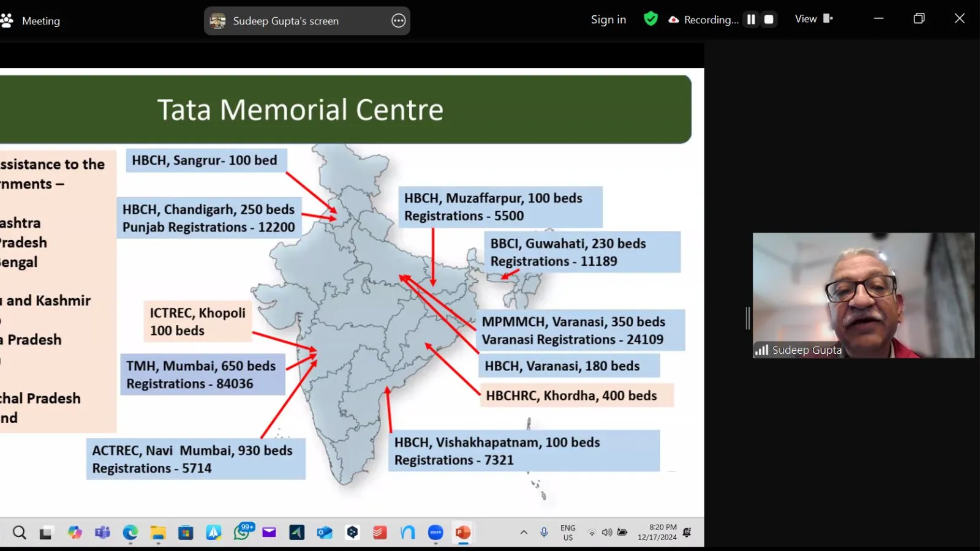980x551 pixels.
Task: Click the HBCHRC, Khordha, 400 beds label
Action: (576, 395)
